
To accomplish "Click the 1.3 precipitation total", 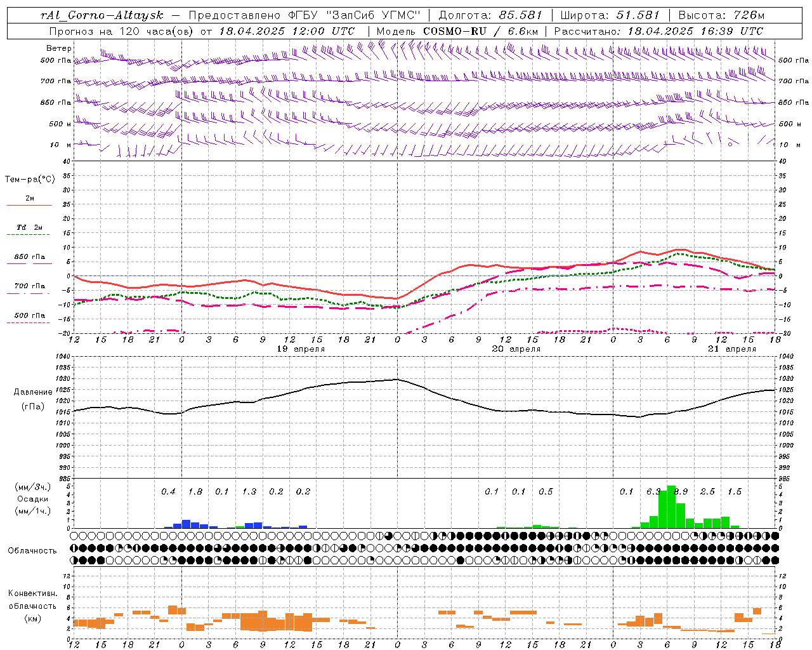I will (249, 491).
